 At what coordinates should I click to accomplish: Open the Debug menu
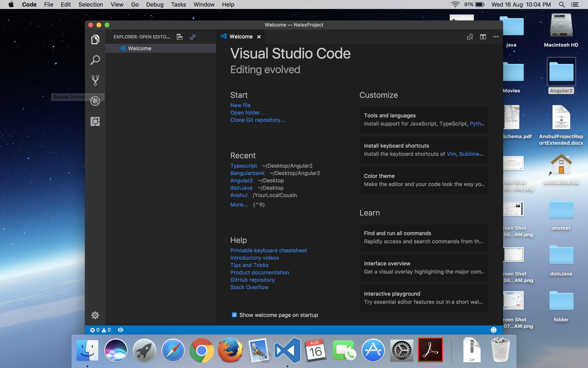pyautogui.click(x=155, y=4)
